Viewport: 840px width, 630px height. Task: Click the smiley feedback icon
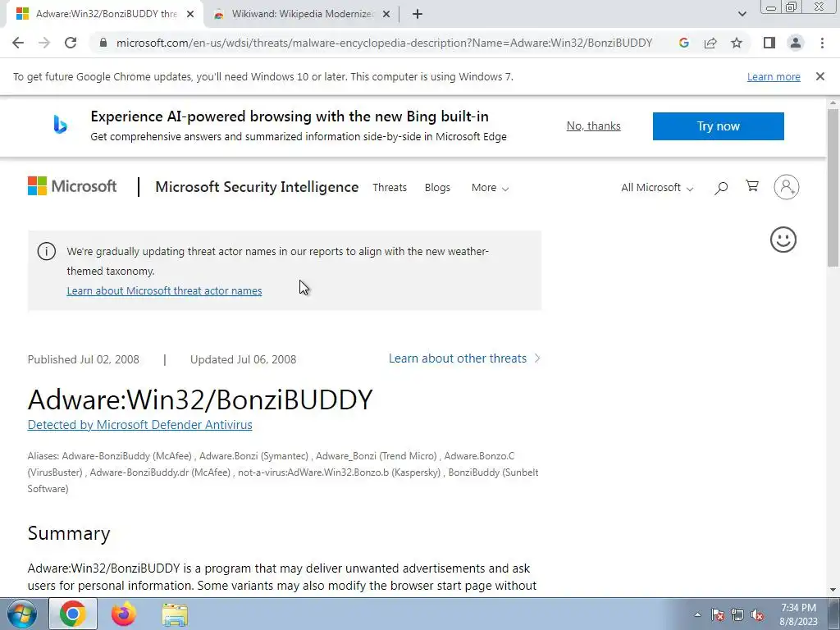(783, 240)
